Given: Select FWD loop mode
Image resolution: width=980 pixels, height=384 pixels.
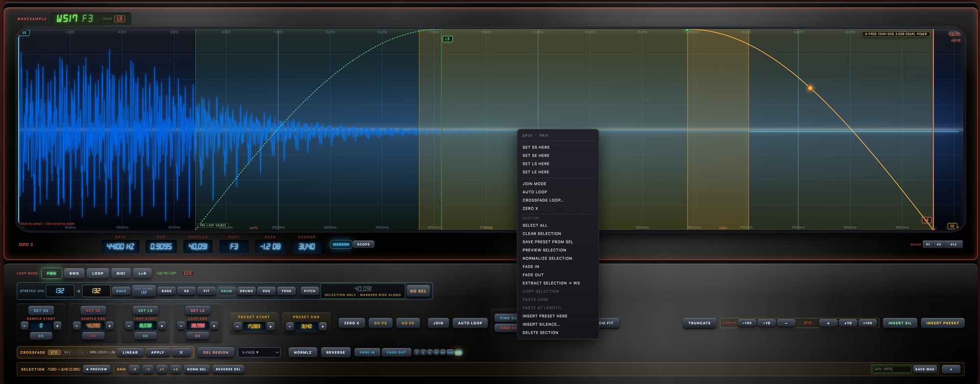Looking at the screenshot, I should [51, 273].
